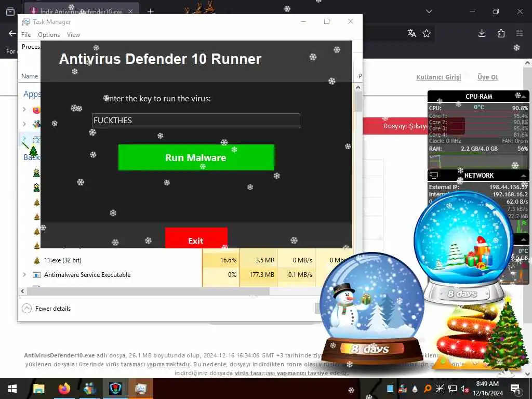Focus the key input field containing FUCKTHES
532x399 pixels.
coord(196,121)
